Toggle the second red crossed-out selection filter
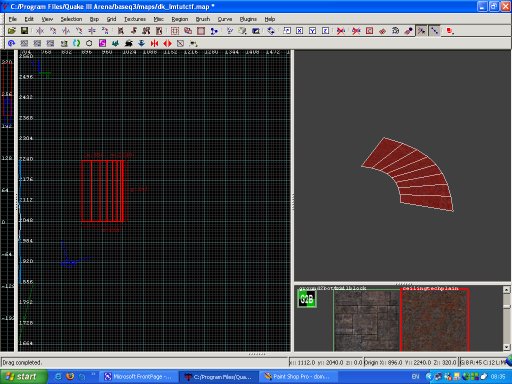Screen dimensions: 512x384 pos(356,31)
